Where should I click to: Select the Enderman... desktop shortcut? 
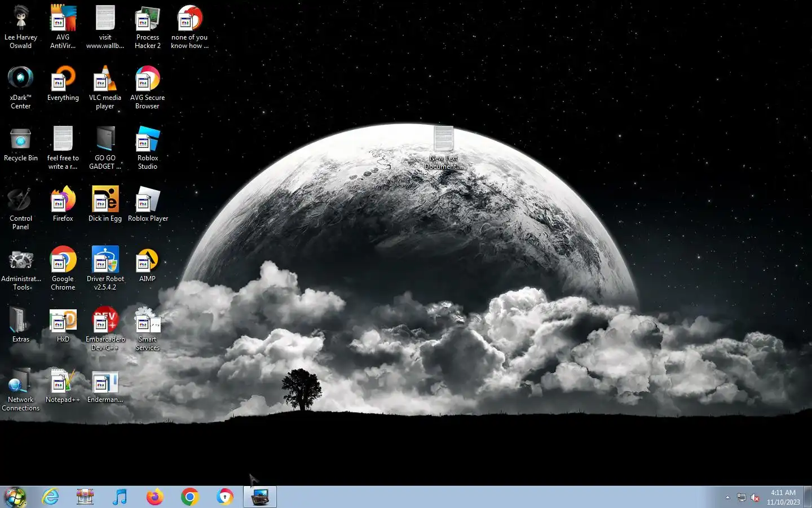105,386
